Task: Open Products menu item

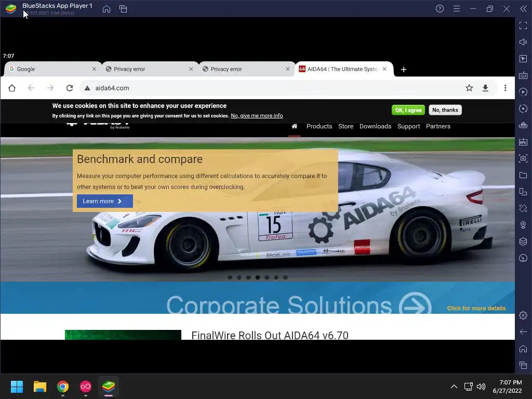Action: pyautogui.click(x=320, y=126)
